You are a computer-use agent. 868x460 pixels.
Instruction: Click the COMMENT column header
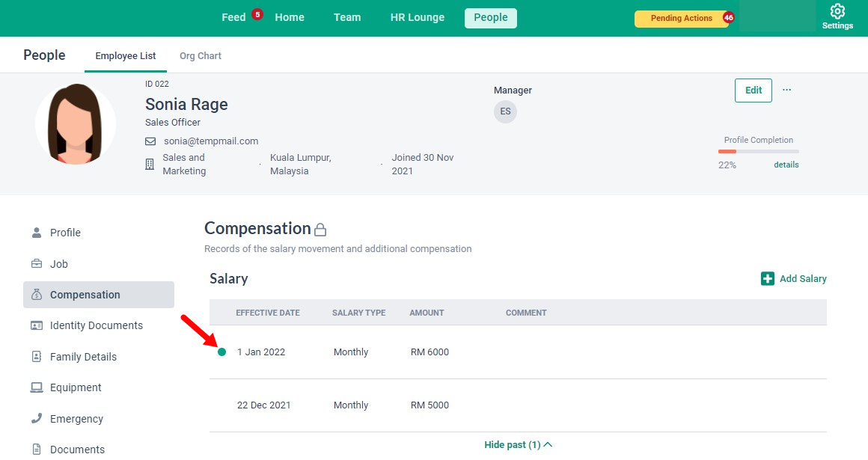click(x=526, y=313)
